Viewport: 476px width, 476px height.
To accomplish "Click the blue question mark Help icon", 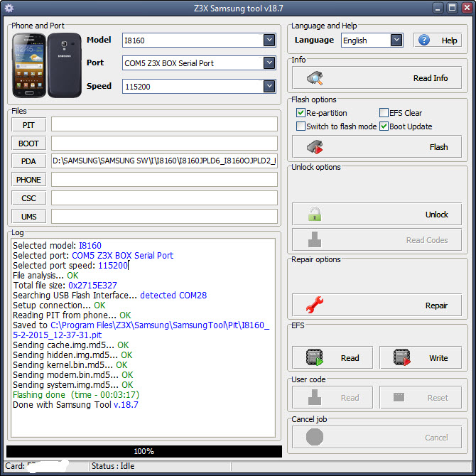I will tap(424, 40).
